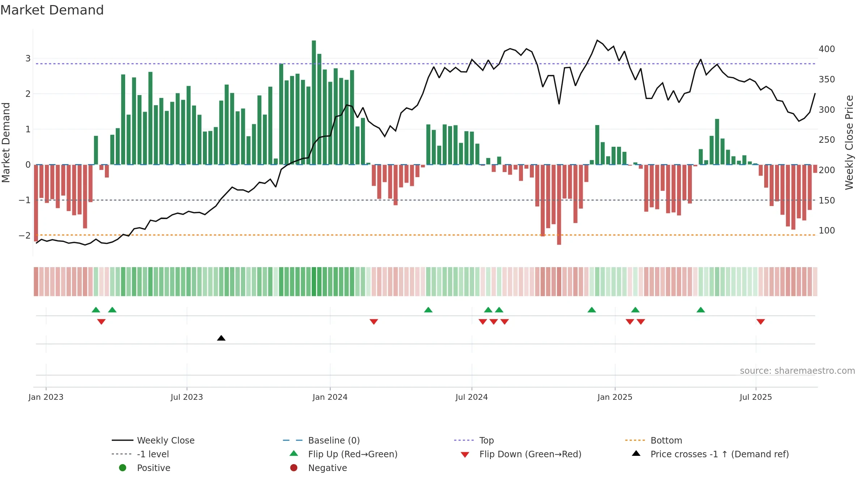
Task: Click the Bottom dotted orange legend sample
Action: pyautogui.click(x=635, y=440)
